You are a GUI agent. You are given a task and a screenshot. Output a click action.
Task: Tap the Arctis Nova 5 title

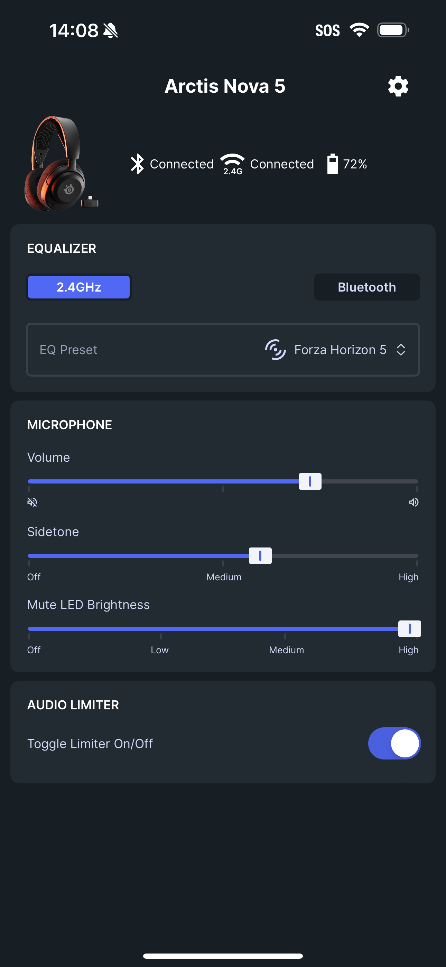tap(225, 86)
